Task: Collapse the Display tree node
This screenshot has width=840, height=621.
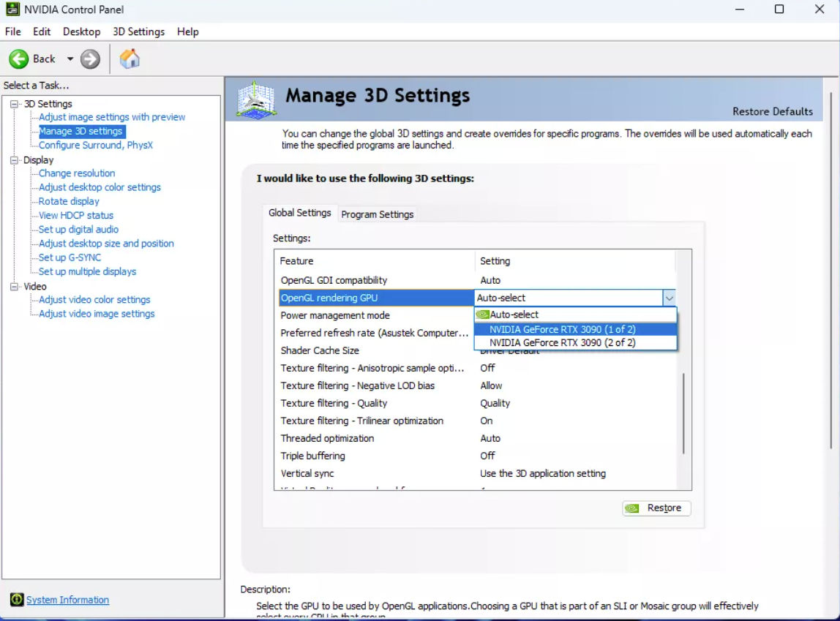Action: (x=14, y=160)
